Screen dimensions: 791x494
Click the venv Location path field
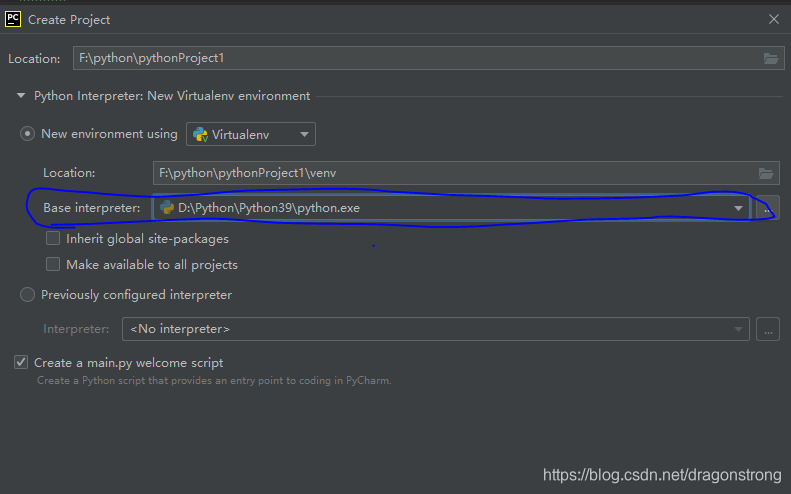tap(466, 173)
